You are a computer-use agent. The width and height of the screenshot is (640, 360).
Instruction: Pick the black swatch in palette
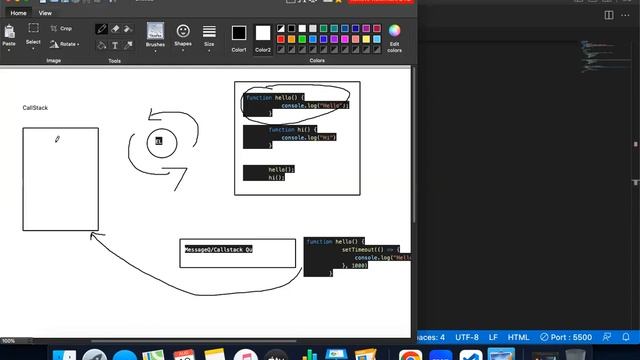(x=291, y=28)
